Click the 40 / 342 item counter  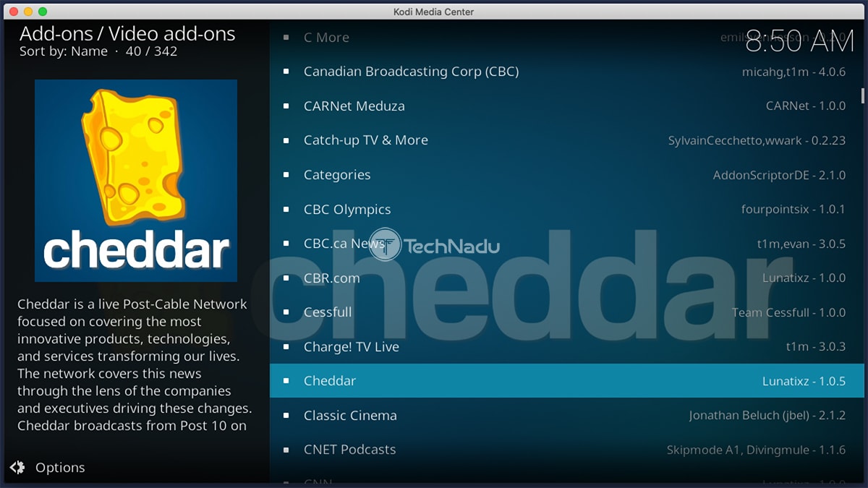(x=151, y=51)
